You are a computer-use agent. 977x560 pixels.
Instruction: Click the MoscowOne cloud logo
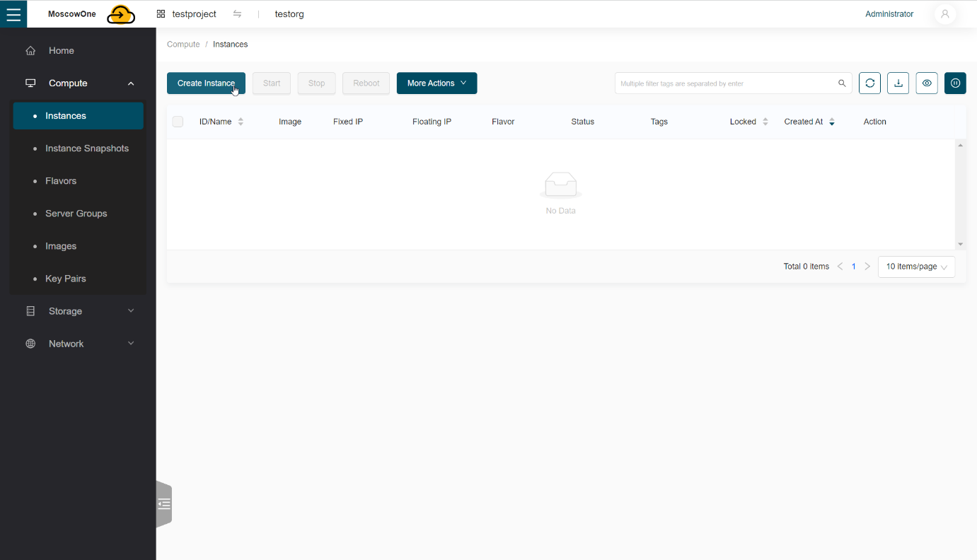pos(120,13)
